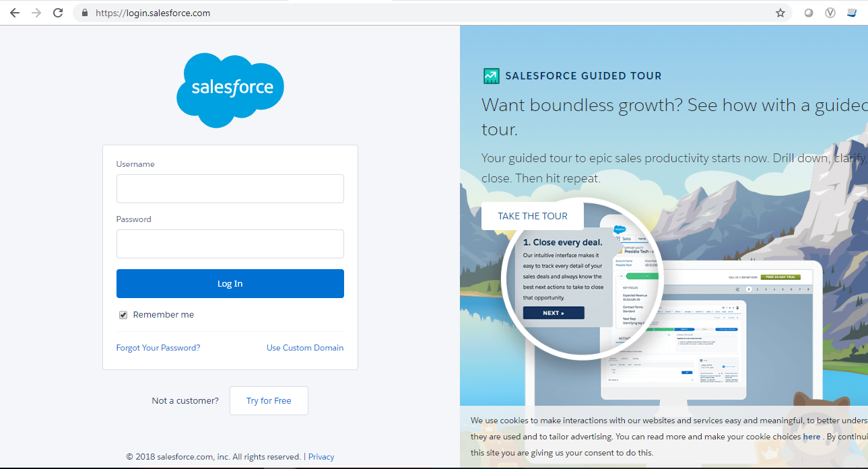This screenshot has height=469, width=868.
Task: Open the Privacy link in footer
Action: click(x=321, y=457)
